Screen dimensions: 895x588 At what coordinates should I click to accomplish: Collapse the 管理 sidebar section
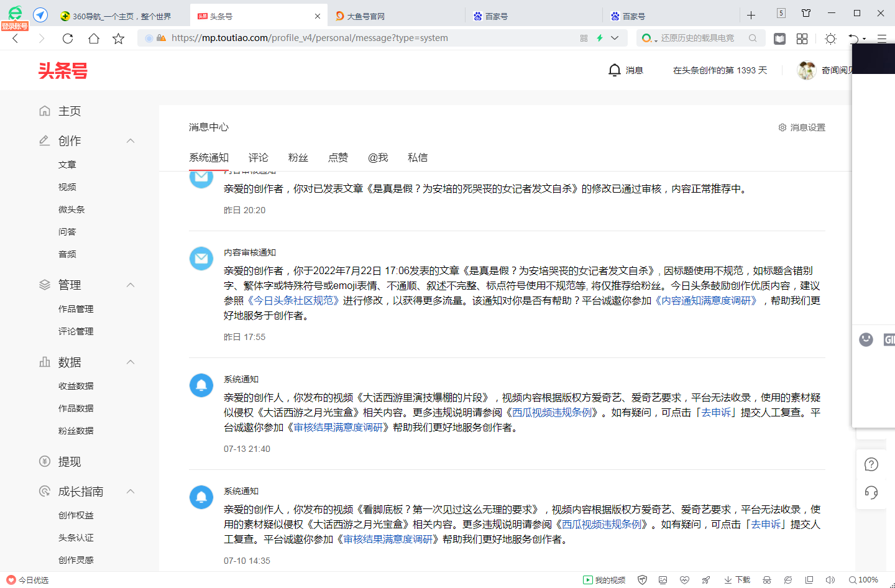131,285
